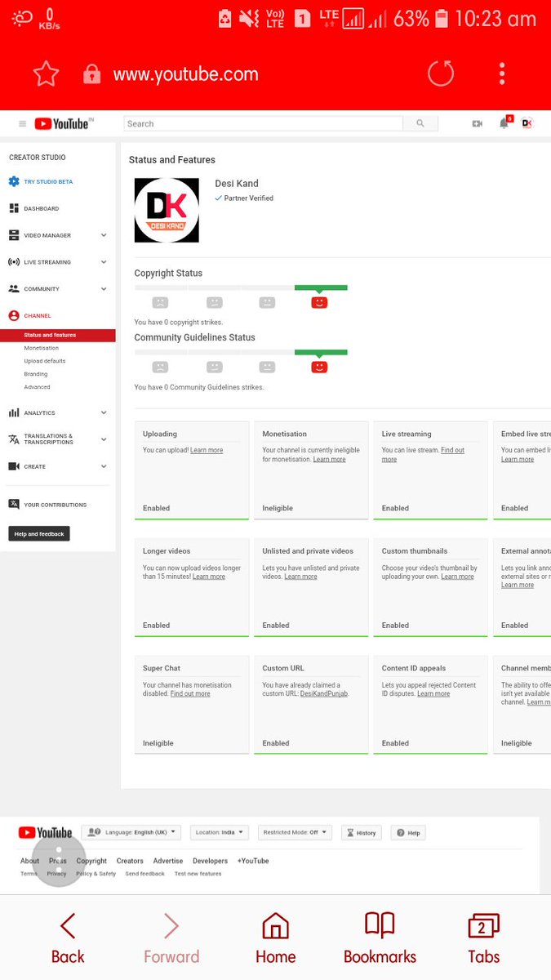The width and height of the screenshot is (551, 980).
Task: Click into the YouTube Search field
Action: coord(263,124)
